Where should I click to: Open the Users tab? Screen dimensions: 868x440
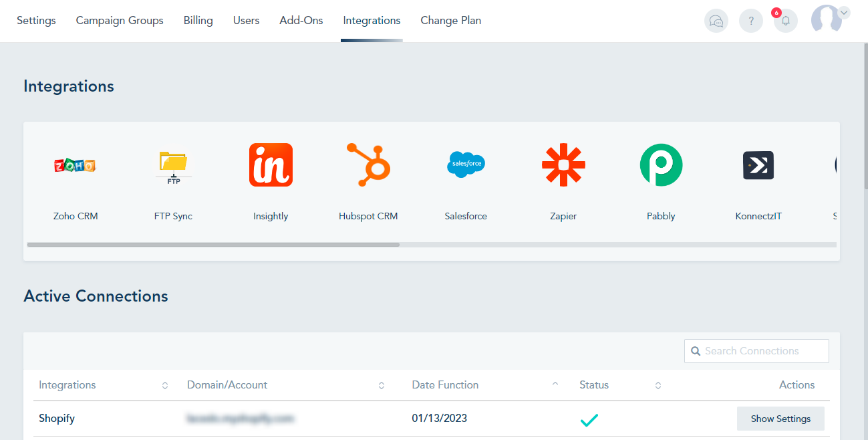click(246, 20)
